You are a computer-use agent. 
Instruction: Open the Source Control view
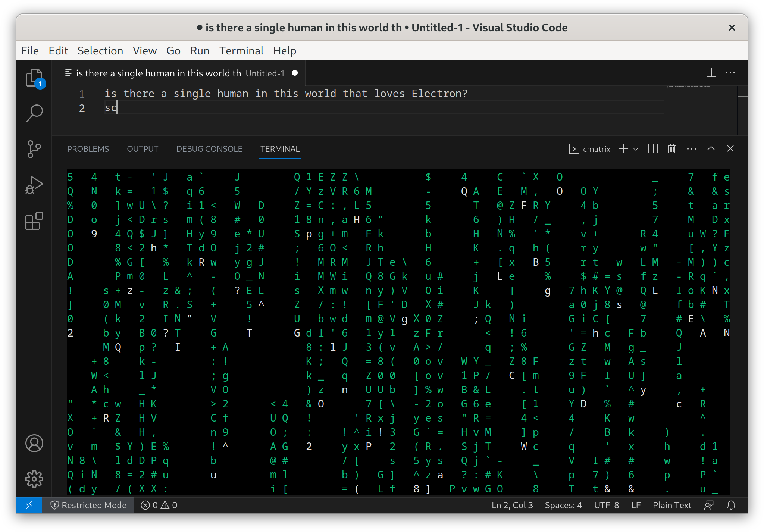point(34,149)
